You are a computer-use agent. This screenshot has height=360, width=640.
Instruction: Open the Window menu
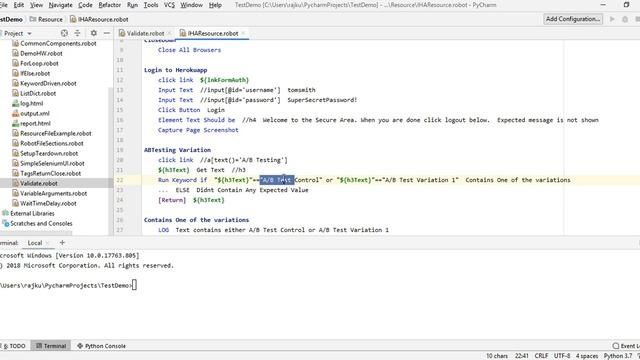(x=191, y=5)
